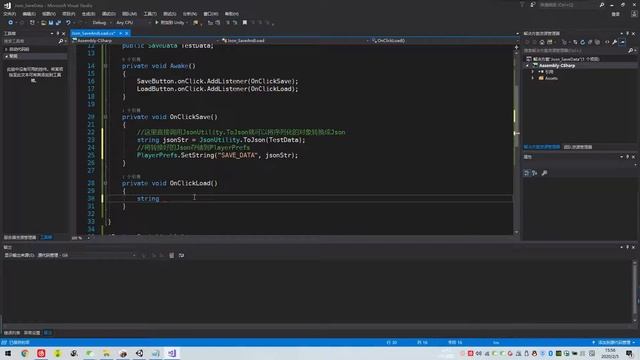Collapse the OnClickLoad() method code fold
The image size is (640, 360).
(105, 183)
